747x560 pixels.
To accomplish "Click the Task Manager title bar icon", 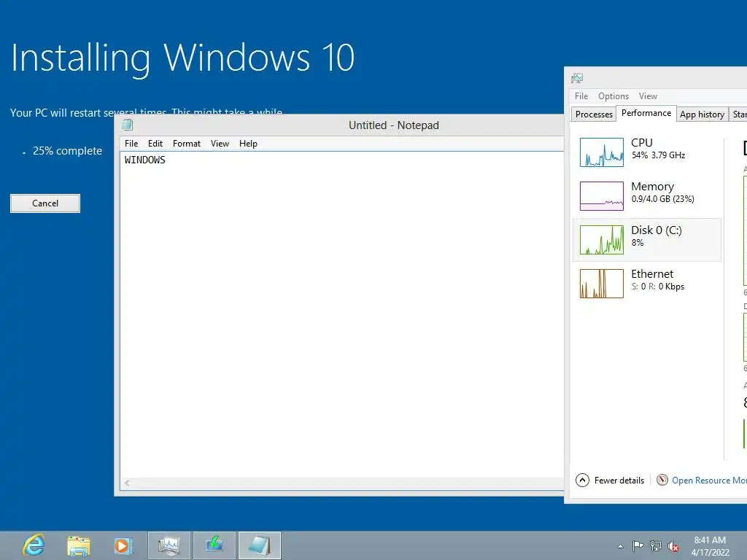I will (577, 78).
